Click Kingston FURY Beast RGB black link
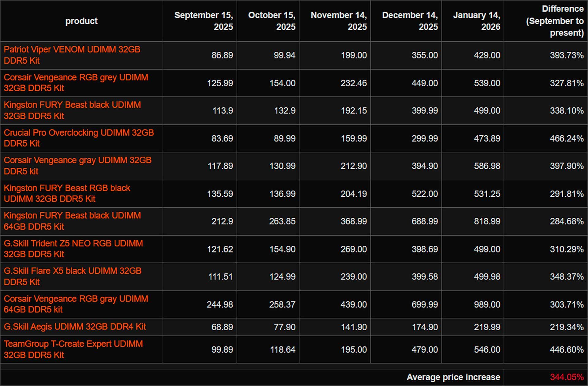Screen dimensions: 588x386 (67, 188)
